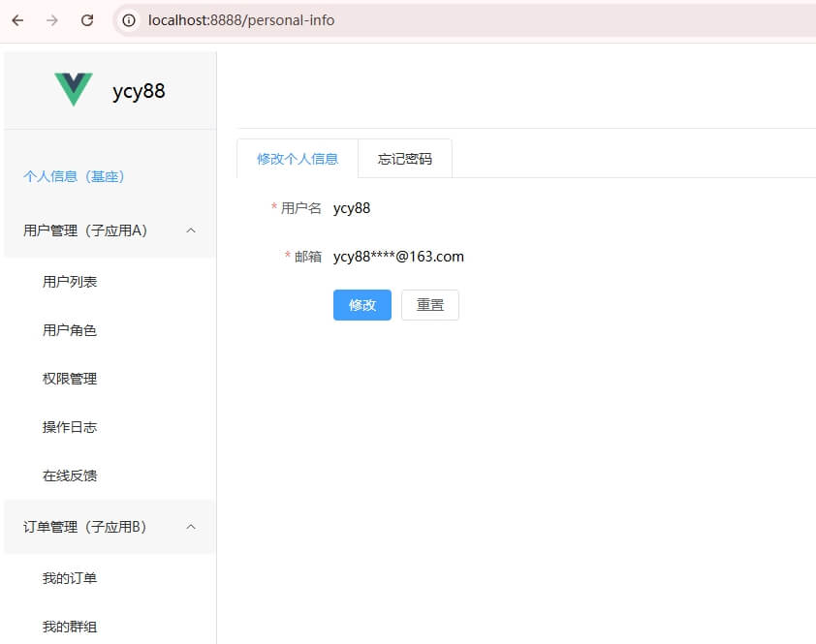Open 我的群组 in sidebar
The height and width of the screenshot is (644, 816).
70,627
